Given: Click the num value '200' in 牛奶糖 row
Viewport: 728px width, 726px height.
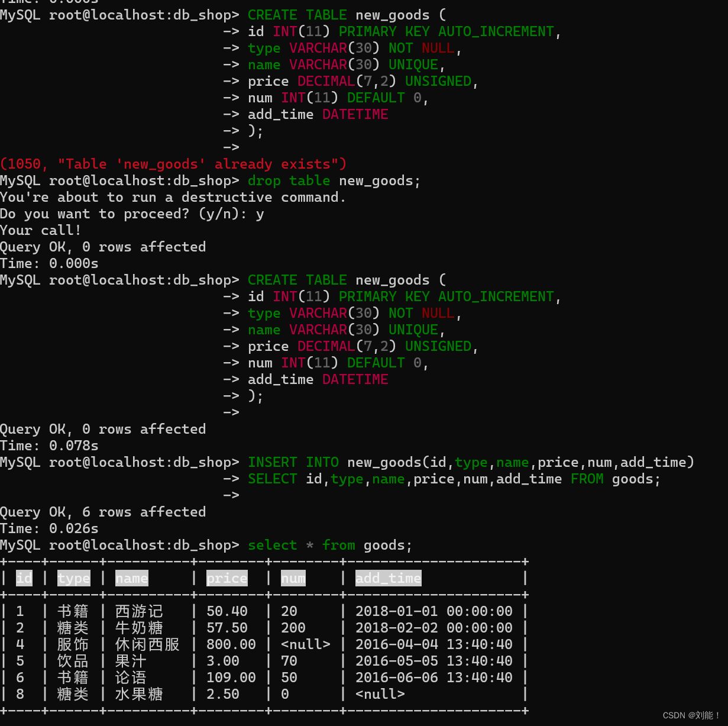Looking at the screenshot, I should point(293,628).
